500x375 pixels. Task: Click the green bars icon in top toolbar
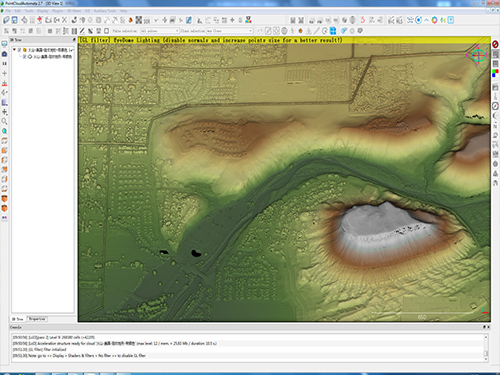click(443, 20)
